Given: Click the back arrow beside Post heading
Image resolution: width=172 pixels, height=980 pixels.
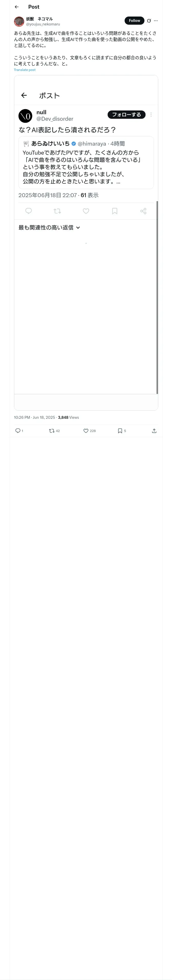Looking at the screenshot, I should (x=16, y=7).
